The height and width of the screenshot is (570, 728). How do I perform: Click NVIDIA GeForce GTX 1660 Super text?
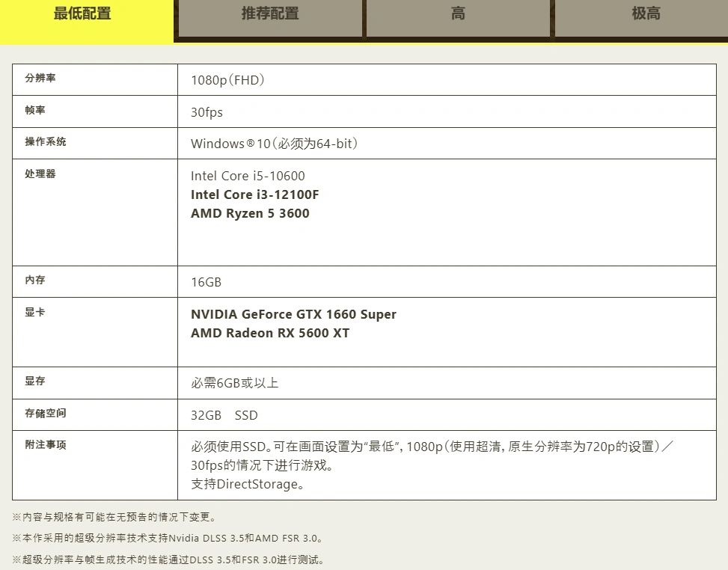[x=293, y=314]
